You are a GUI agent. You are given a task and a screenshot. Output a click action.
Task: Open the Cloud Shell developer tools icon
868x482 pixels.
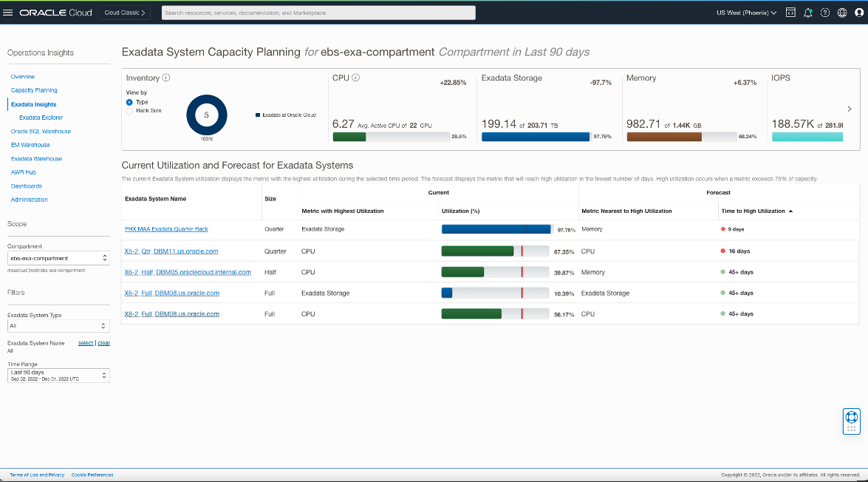click(790, 13)
